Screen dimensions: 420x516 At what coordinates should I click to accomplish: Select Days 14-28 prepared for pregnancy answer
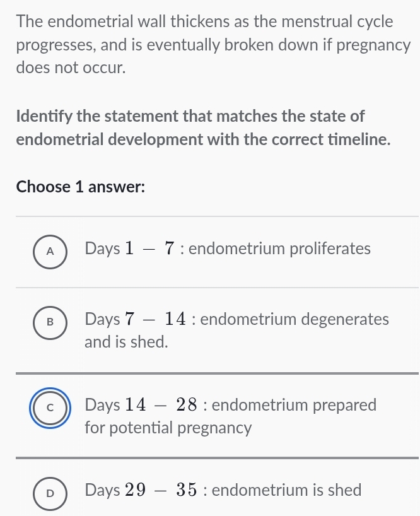point(230,405)
